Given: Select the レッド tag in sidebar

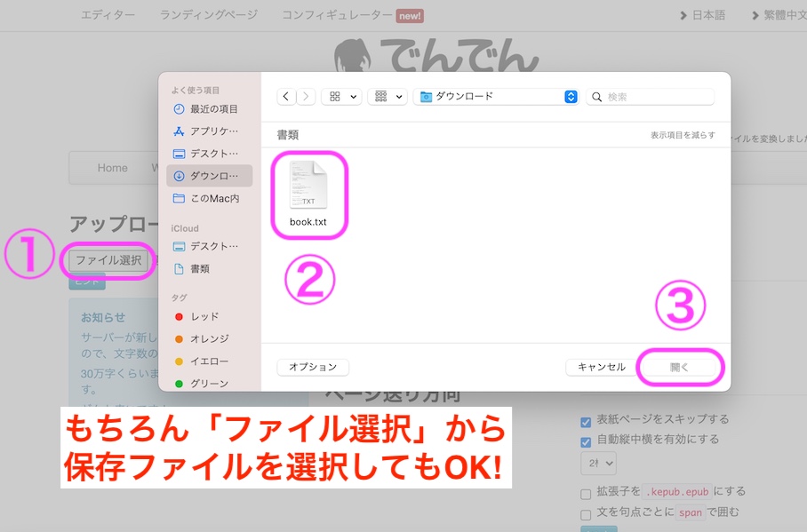Looking at the screenshot, I should (x=204, y=316).
